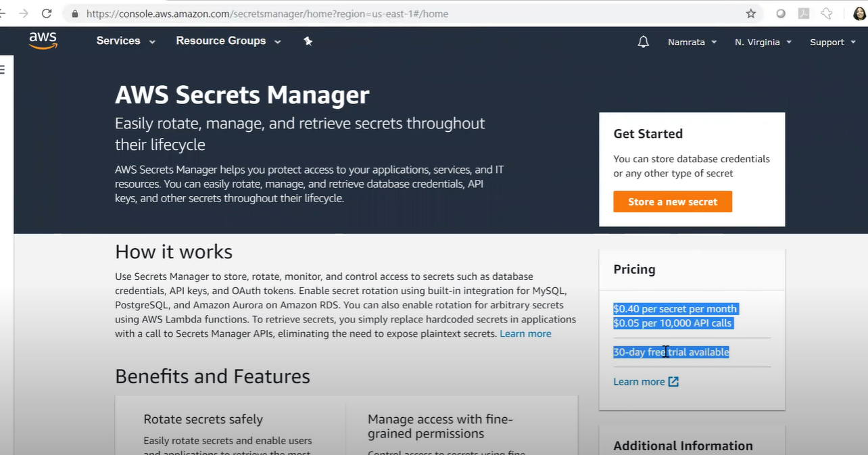Viewport: 868px width, 455px height.
Task: Click the $0.05 per 10,000 API calls text
Action: coord(673,323)
